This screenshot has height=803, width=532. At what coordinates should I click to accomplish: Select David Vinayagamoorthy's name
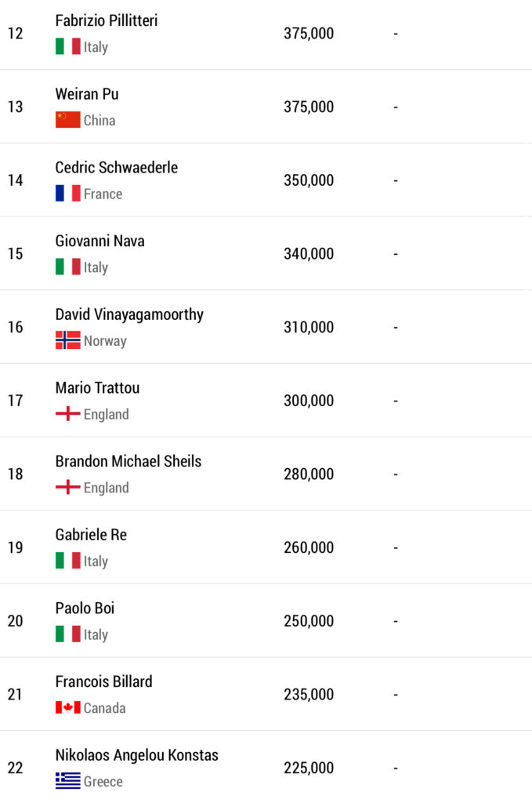pyautogui.click(x=129, y=314)
